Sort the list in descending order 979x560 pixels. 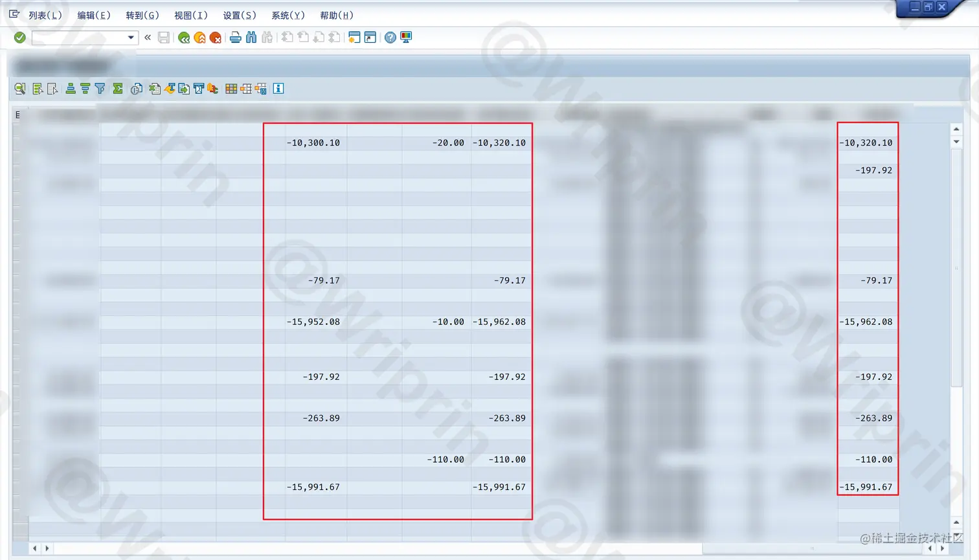coord(85,89)
